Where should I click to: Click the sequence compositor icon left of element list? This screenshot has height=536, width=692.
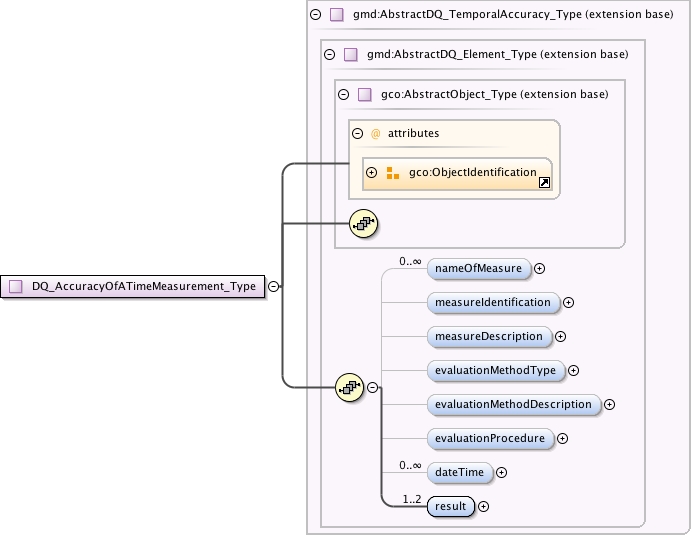click(x=350, y=388)
